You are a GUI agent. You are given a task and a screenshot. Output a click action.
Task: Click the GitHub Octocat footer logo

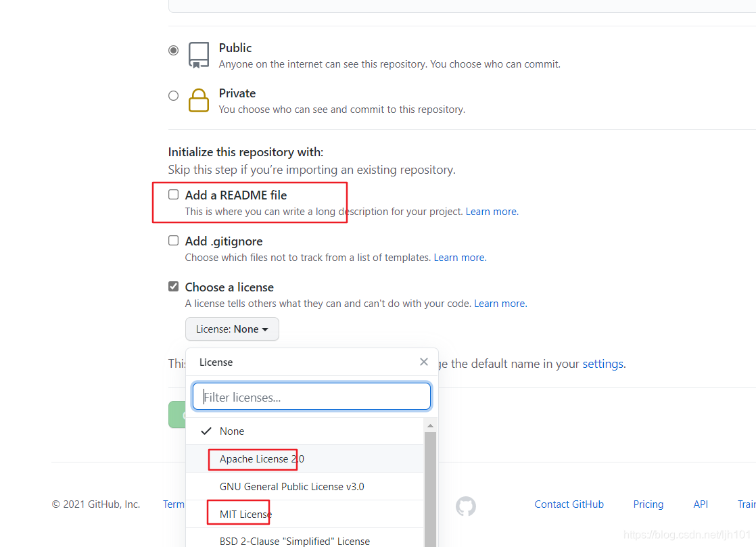pos(466,506)
